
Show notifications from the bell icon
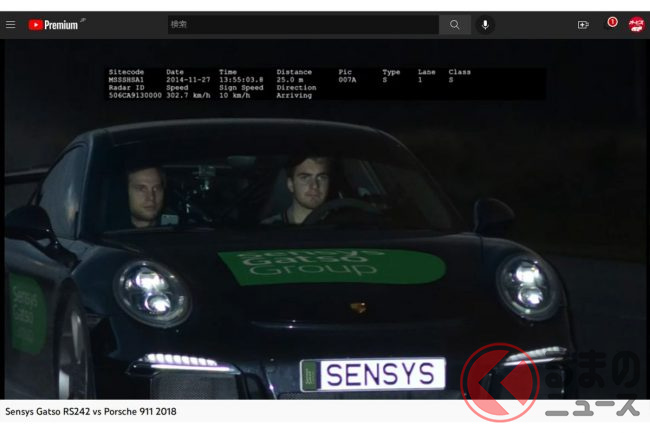pyautogui.click(x=611, y=24)
